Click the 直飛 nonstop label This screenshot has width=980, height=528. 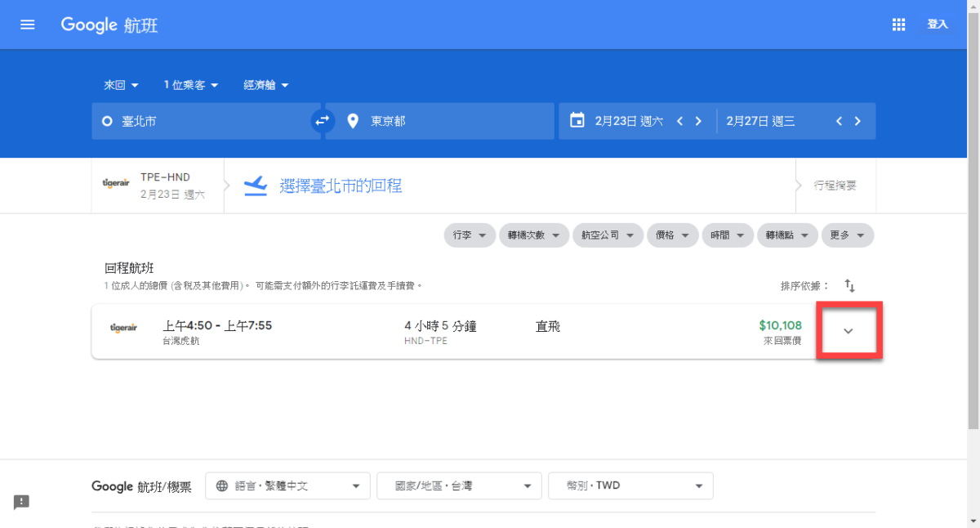[x=547, y=326]
